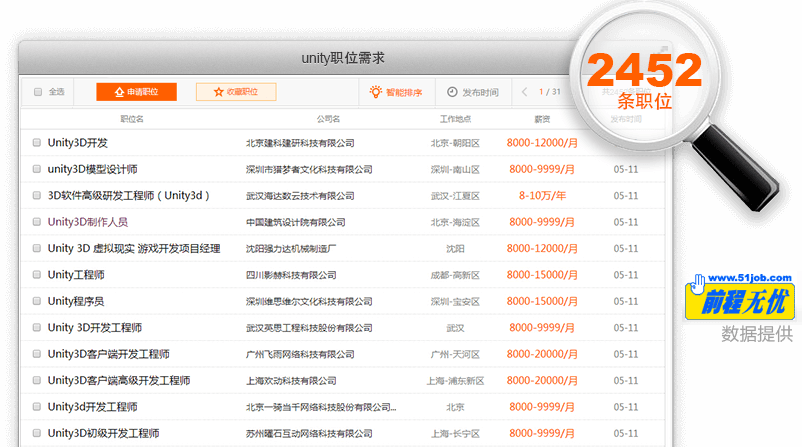Check the box for 3D软件高级研发工程师 row
Image resolution: width=802 pixels, height=447 pixels.
coord(37,195)
